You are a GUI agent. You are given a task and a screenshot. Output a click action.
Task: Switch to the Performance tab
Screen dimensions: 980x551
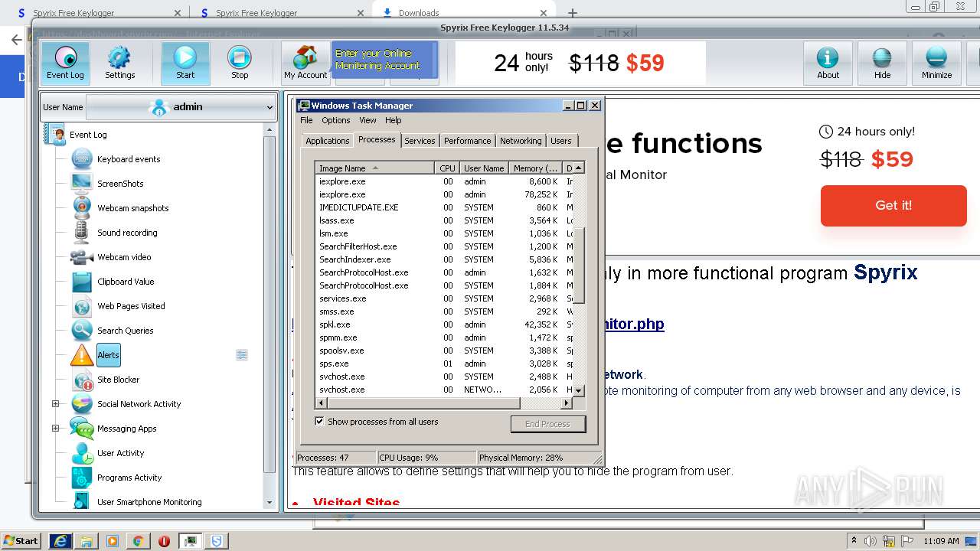click(x=467, y=141)
